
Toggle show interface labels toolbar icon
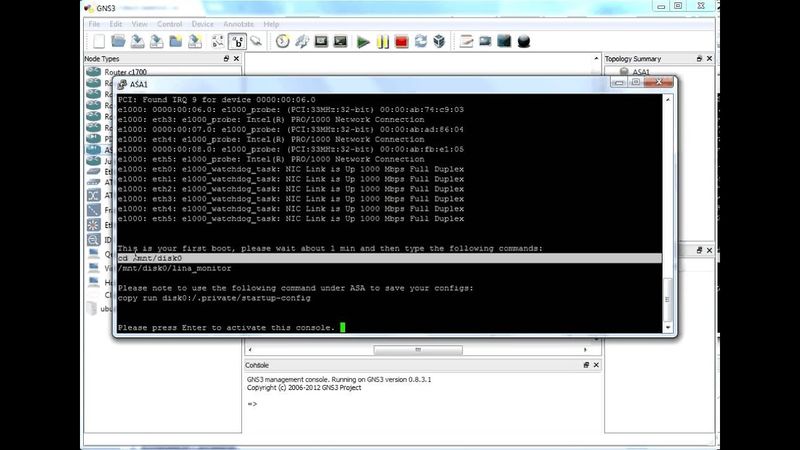click(218, 41)
